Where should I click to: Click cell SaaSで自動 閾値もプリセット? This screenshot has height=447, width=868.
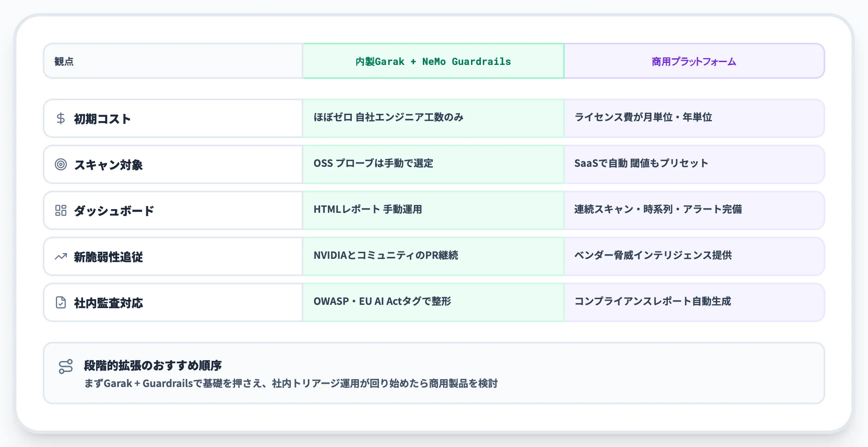(694, 164)
